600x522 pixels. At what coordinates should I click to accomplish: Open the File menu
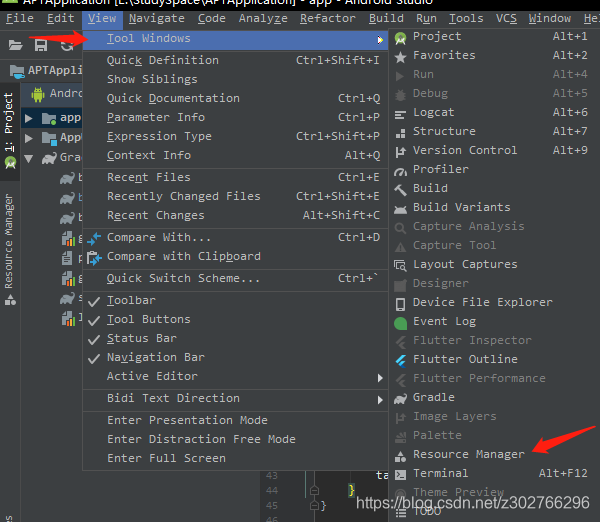(20, 18)
